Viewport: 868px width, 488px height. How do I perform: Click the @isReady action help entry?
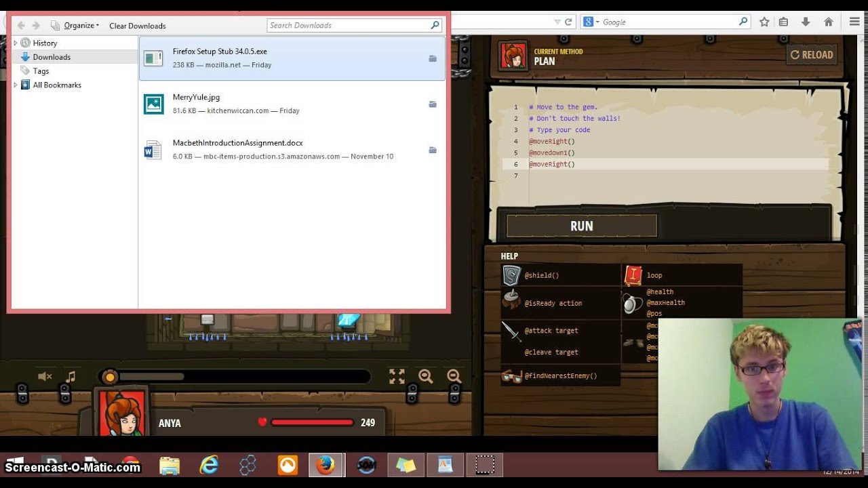553,303
